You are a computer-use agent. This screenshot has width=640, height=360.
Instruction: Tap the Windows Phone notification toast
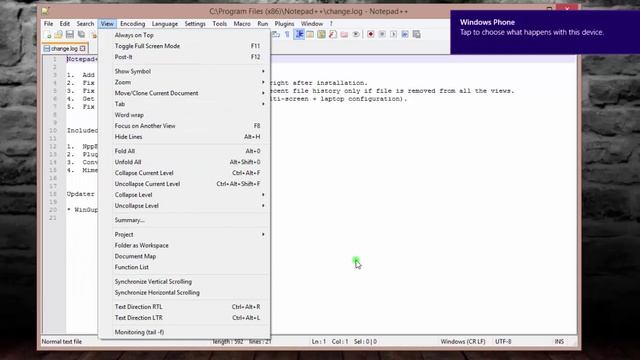(545, 32)
